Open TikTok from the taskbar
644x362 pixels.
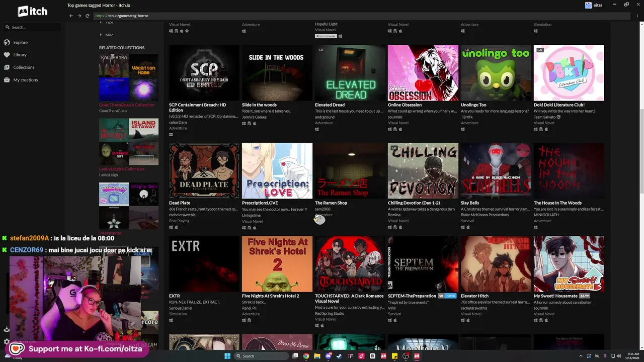coord(361,356)
